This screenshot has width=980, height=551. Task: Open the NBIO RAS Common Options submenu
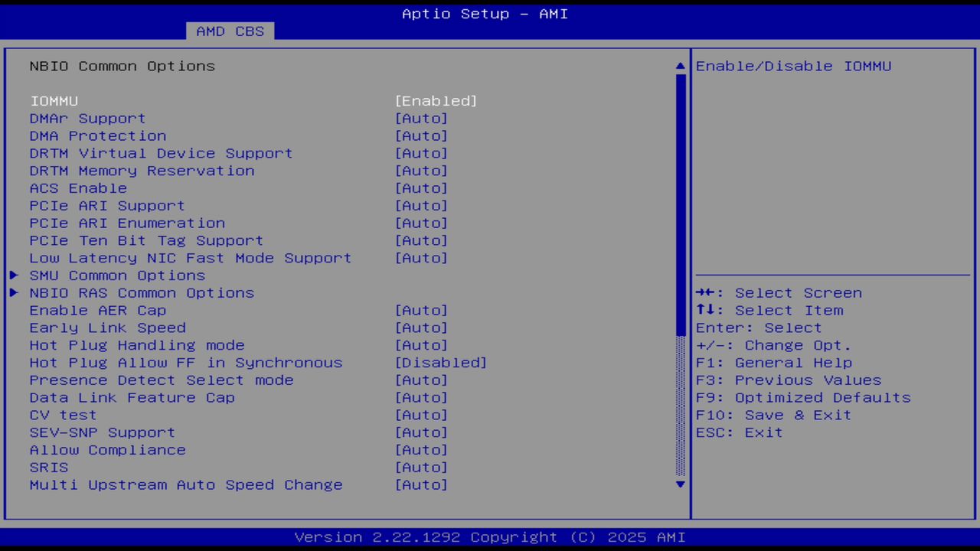click(142, 293)
